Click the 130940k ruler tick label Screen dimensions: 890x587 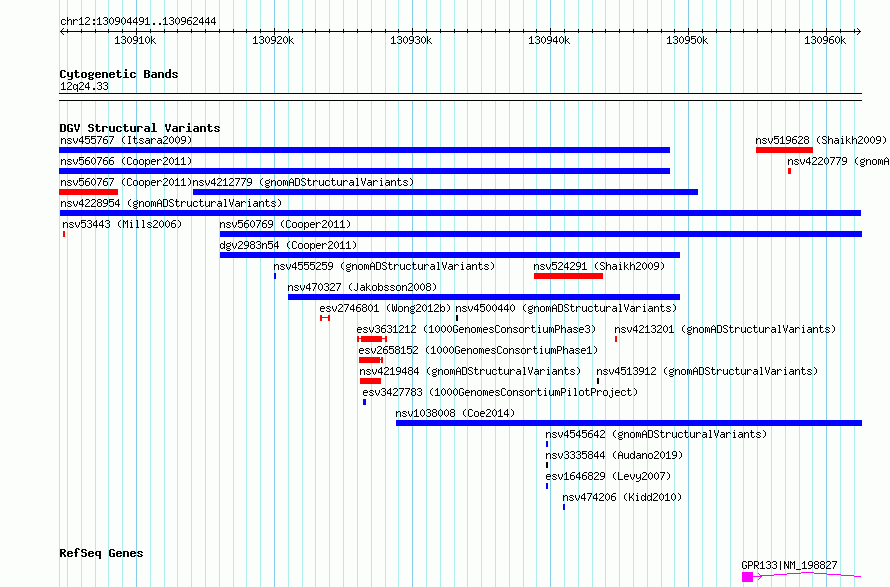[x=549, y=40]
